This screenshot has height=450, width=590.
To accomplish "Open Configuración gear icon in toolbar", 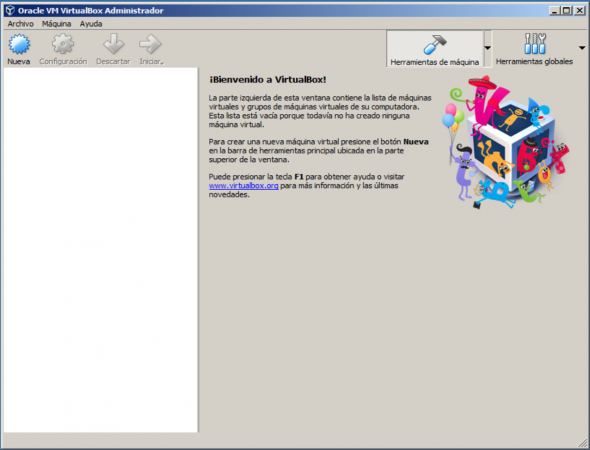I will (63, 44).
